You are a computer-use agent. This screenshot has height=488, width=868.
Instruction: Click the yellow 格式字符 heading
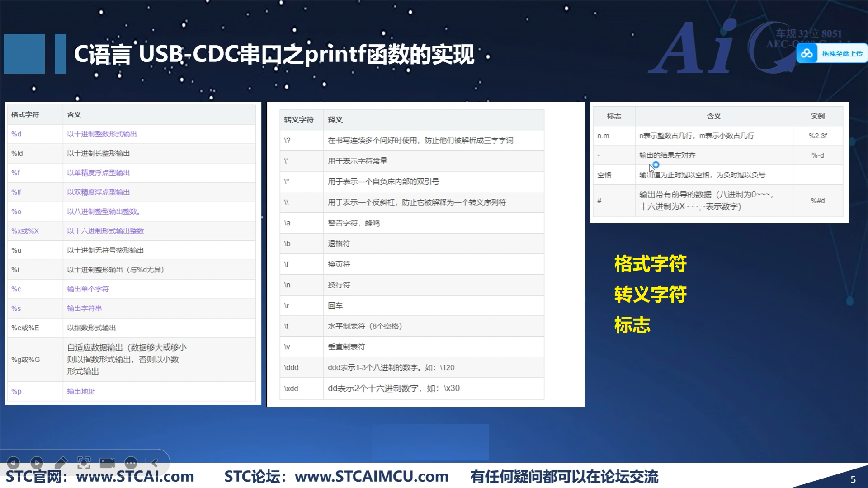(650, 264)
